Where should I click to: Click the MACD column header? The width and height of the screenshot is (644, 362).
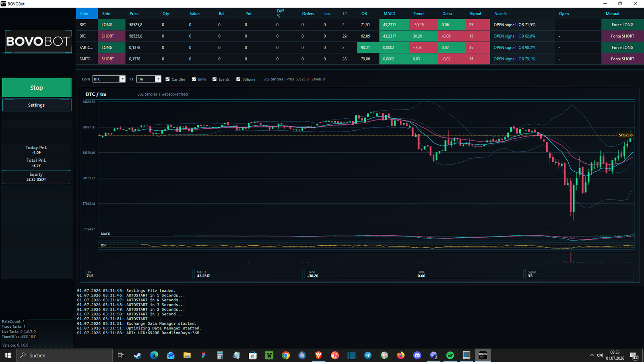(x=389, y=14)
